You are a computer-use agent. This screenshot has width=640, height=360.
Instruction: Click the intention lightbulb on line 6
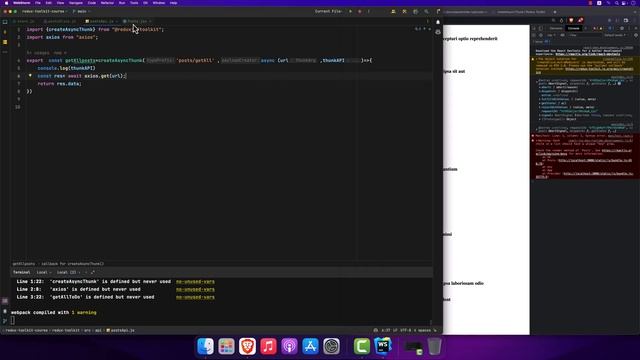[30, 76]
